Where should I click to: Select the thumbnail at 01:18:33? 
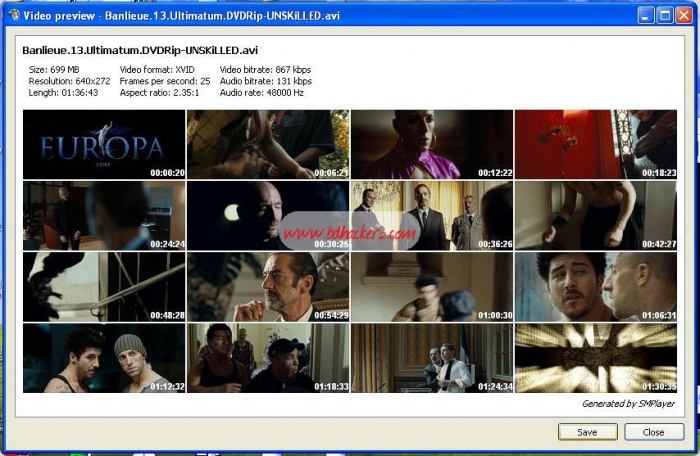(268, 358)
